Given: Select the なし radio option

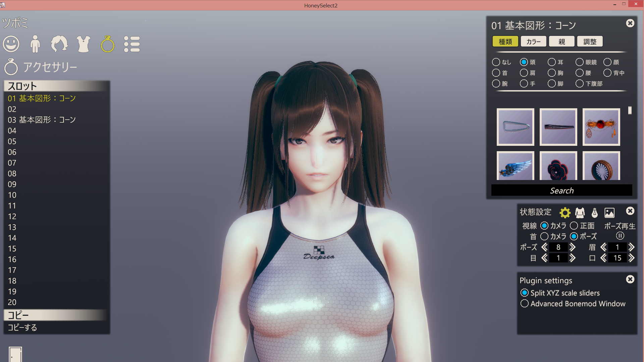Looking at the screenshot, I should 496,62.
